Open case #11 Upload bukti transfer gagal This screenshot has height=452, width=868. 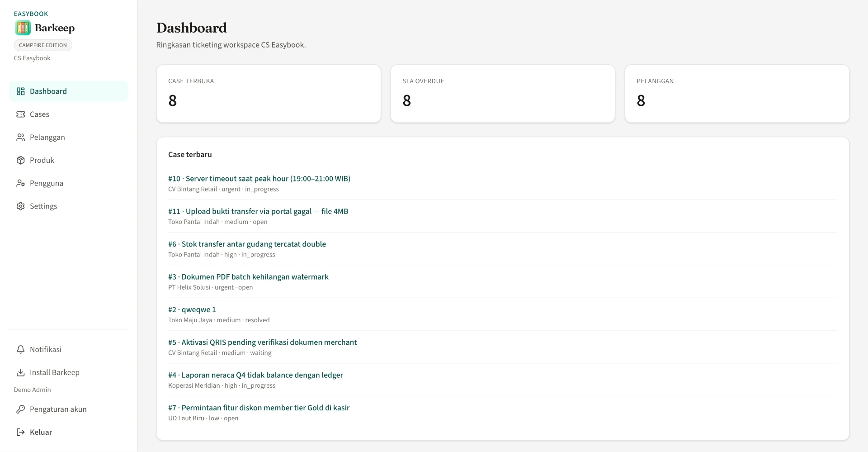click(x=258, y=211)
